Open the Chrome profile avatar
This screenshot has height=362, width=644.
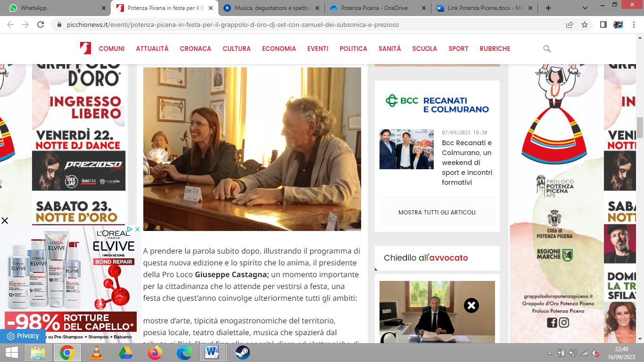point(618,25)
